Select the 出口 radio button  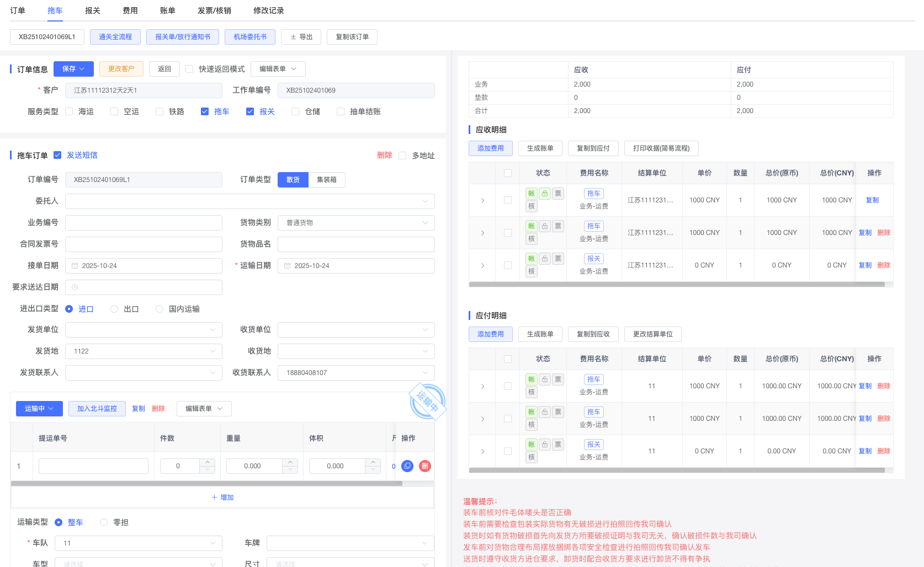(114, 309)
